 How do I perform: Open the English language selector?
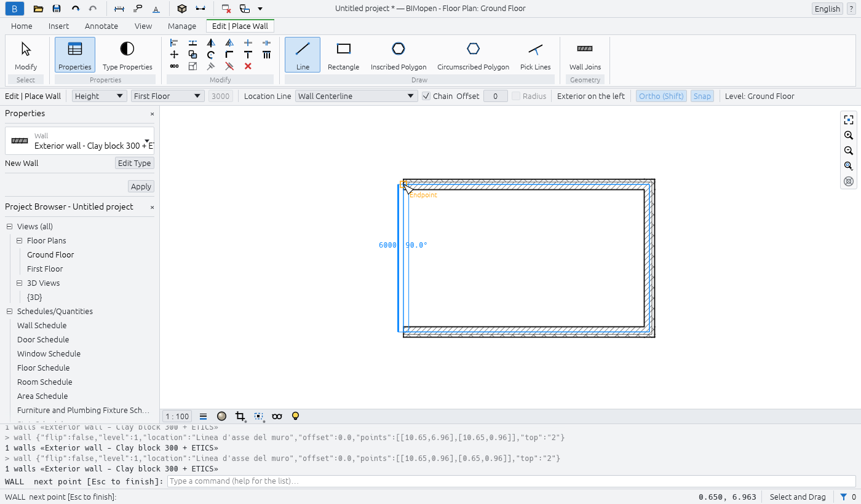[x=827, y=9]
